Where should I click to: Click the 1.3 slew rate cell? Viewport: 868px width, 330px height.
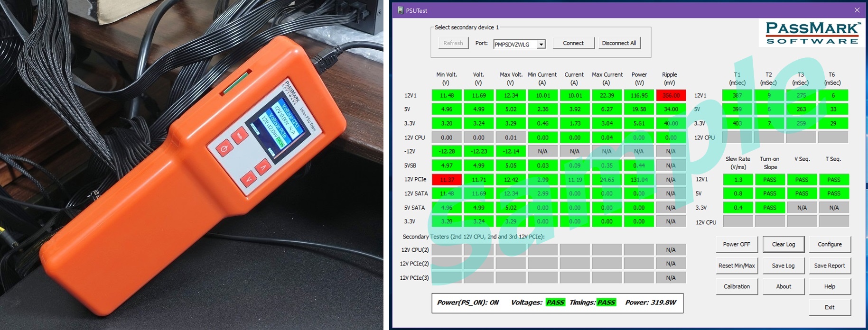[x=738, y=180]
